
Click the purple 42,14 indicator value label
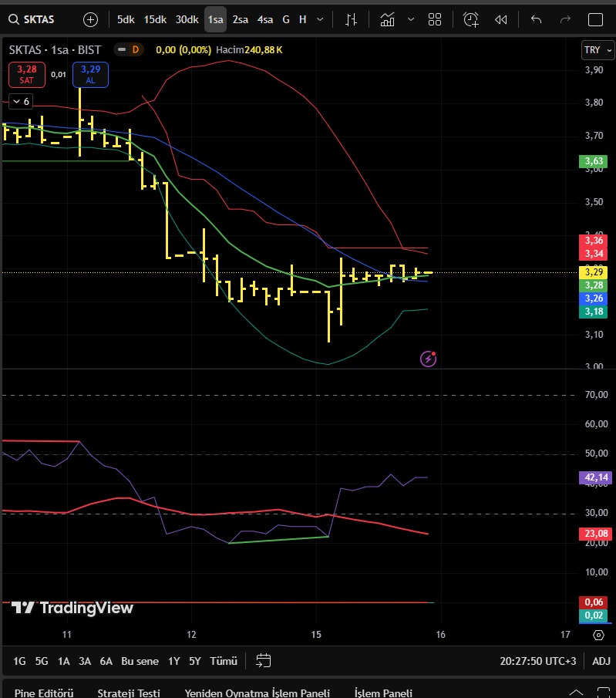596,477
